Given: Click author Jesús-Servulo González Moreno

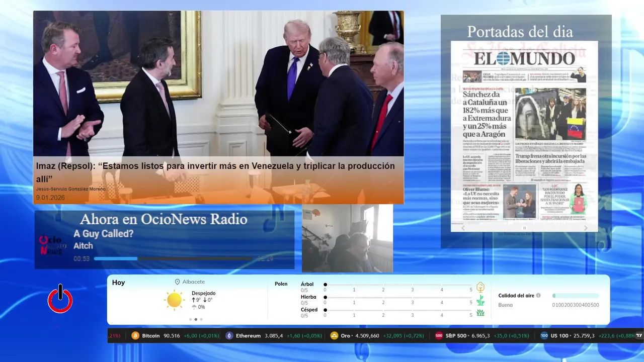Looking at the screenshot, I should coord(71,189).
